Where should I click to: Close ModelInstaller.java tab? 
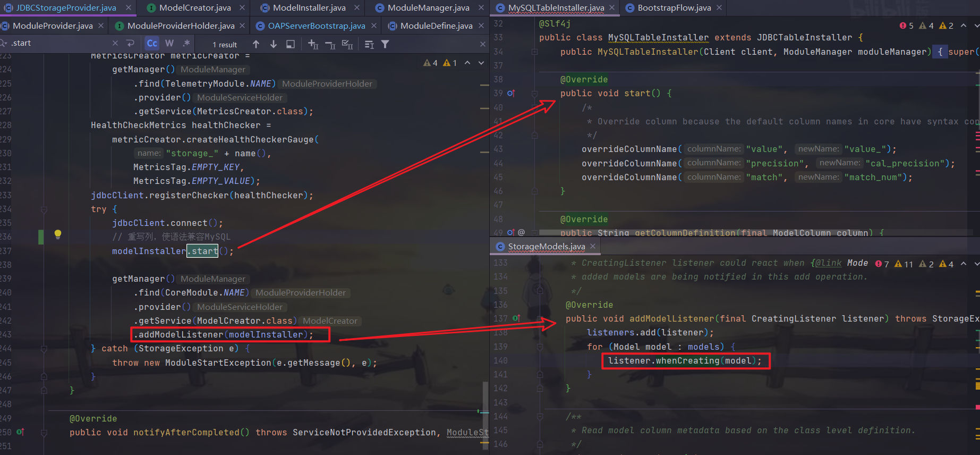point(357,8)
